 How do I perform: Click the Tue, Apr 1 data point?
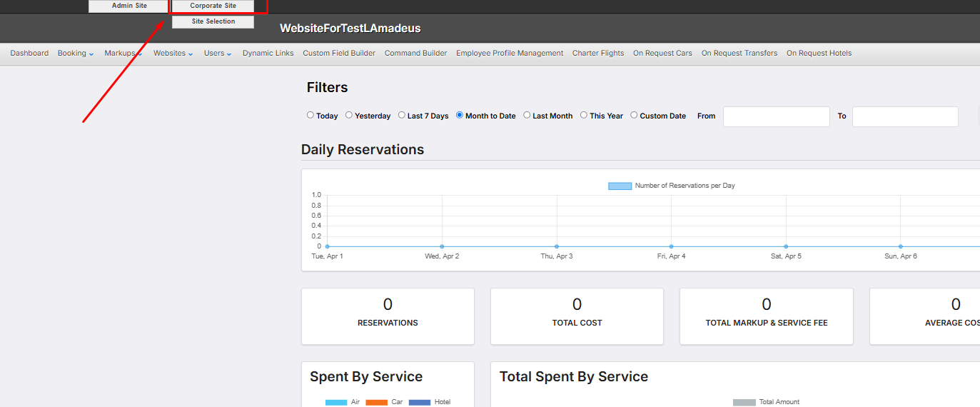[327, 246]
